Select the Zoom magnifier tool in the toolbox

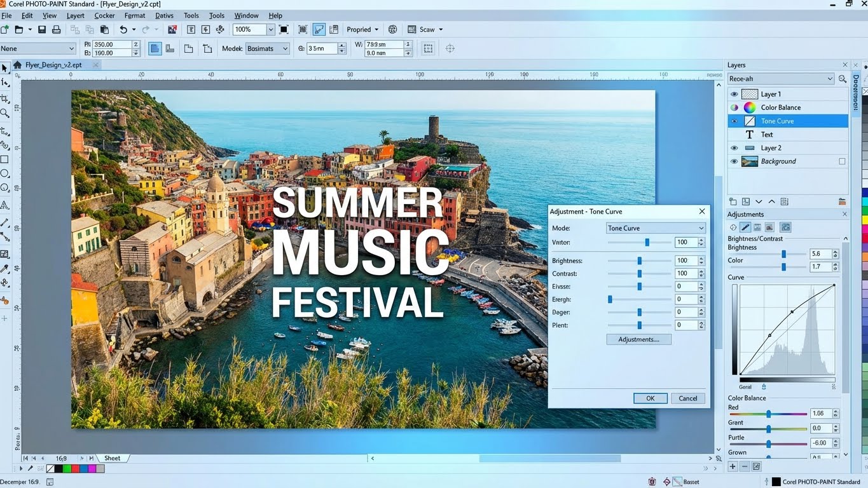click(5, 114)
